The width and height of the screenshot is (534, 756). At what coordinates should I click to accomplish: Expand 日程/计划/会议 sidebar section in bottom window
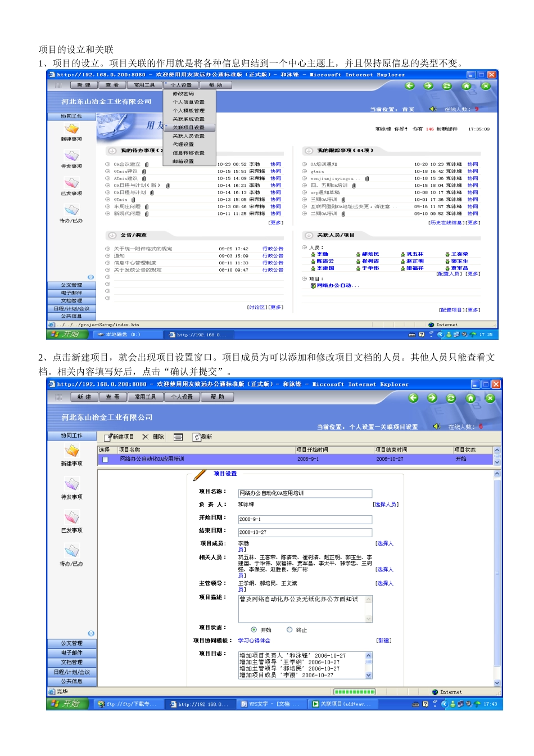(72, 672)
